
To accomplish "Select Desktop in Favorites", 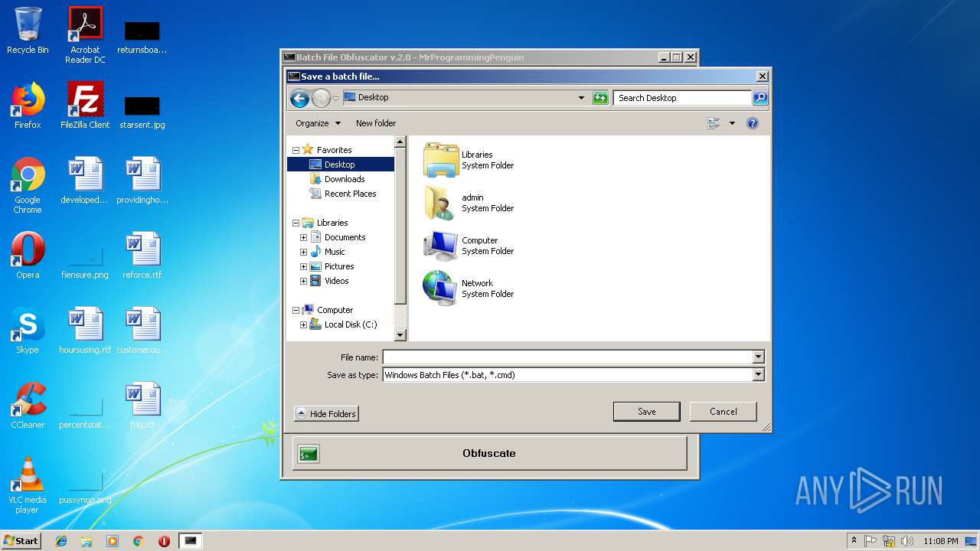I will point(341,165).
